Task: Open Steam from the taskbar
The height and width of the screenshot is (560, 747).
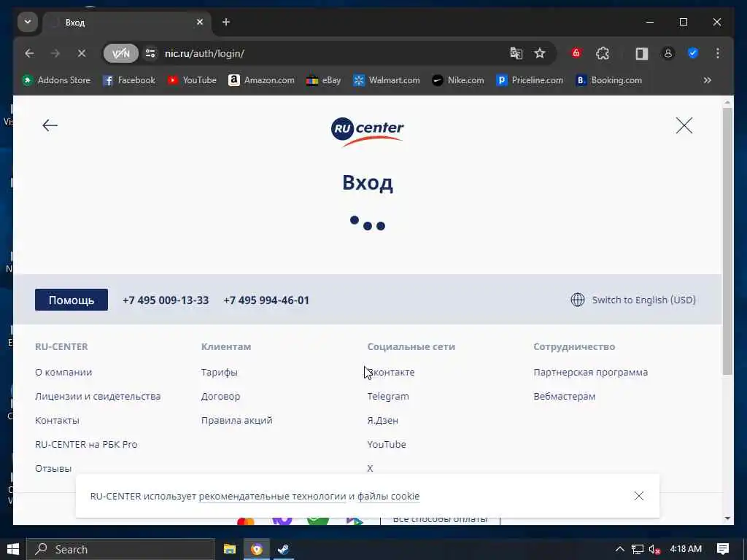Action: point(284,549)
